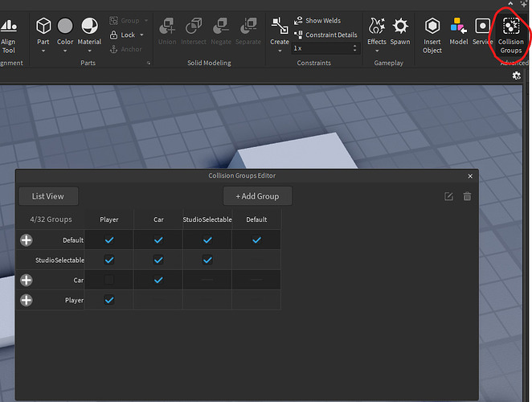
Task: Add selected parts to Default group
Action: 27,240
